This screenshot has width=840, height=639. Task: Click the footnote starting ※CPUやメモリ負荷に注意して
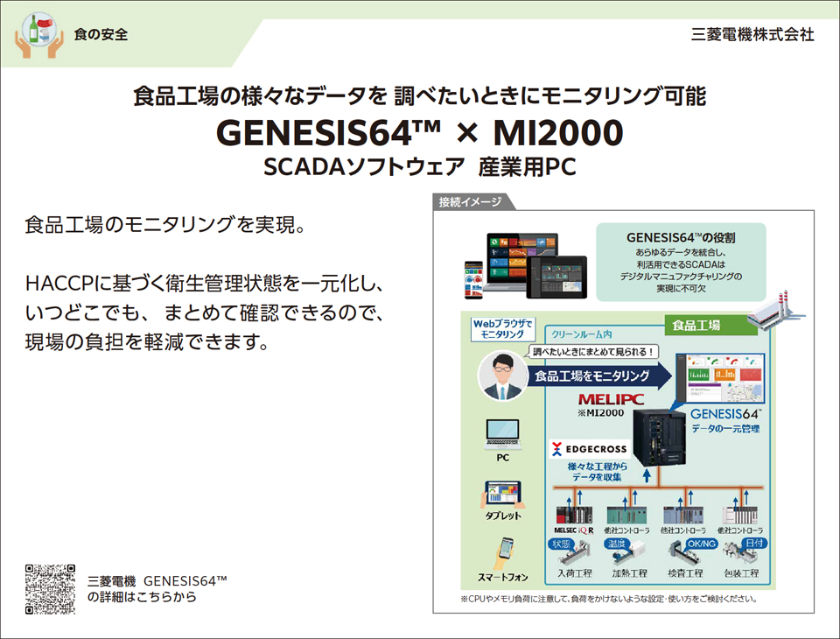pyautogui.click(x=609, y=598)
